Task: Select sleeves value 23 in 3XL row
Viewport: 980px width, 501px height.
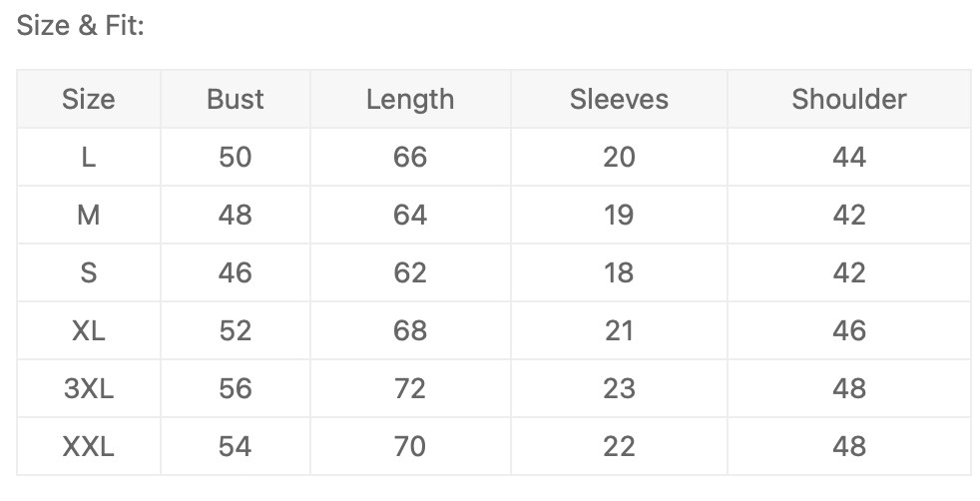Action: click(619, 388)
